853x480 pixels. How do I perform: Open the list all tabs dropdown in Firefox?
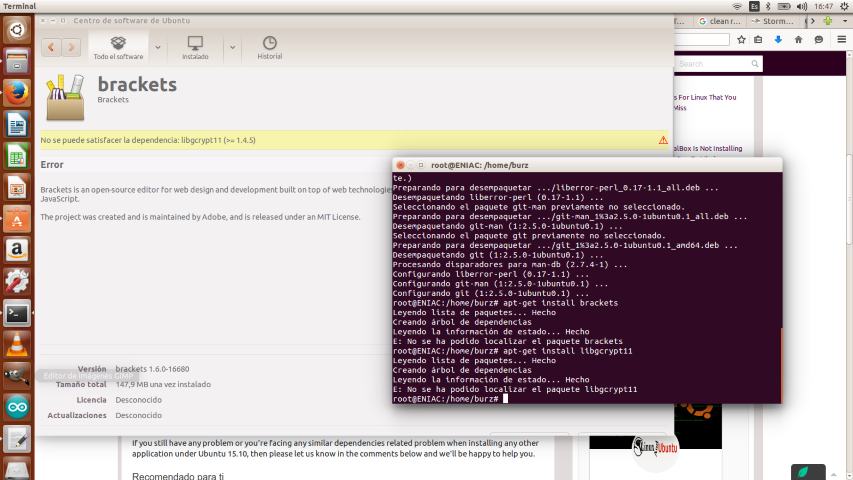coord(845,21)
